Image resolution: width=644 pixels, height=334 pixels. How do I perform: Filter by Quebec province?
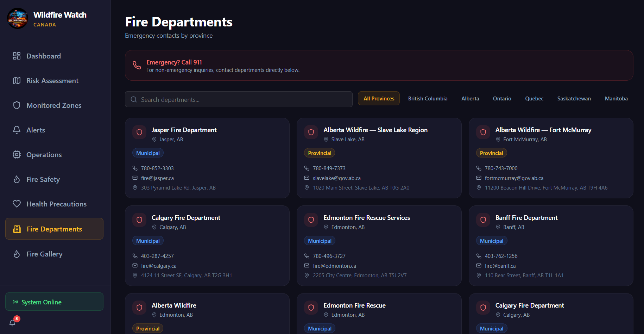tap(534, 99)
